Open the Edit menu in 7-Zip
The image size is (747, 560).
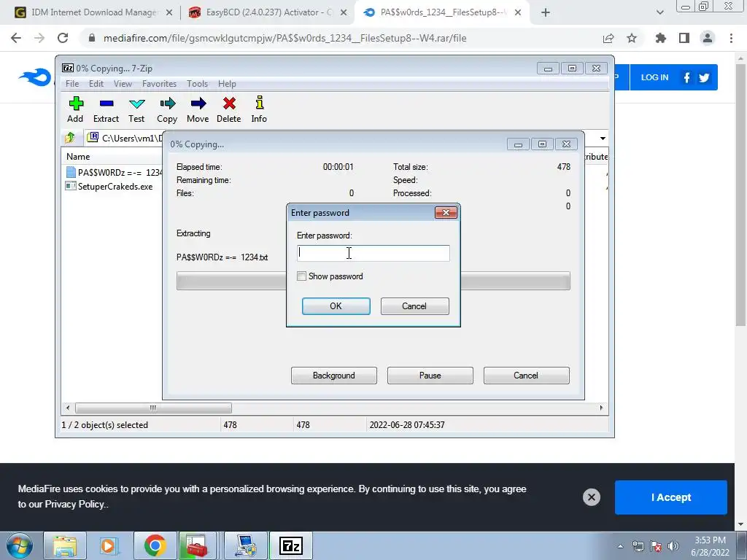96,84
